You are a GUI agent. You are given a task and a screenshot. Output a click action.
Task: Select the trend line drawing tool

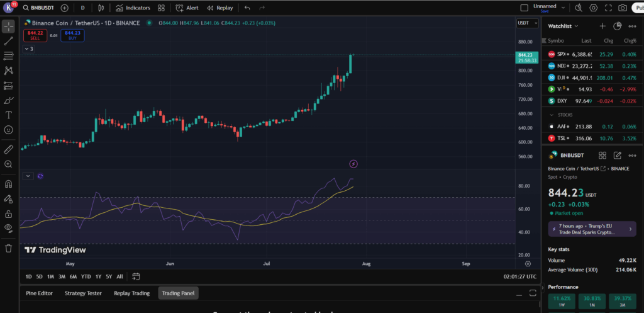pos(9,41)
